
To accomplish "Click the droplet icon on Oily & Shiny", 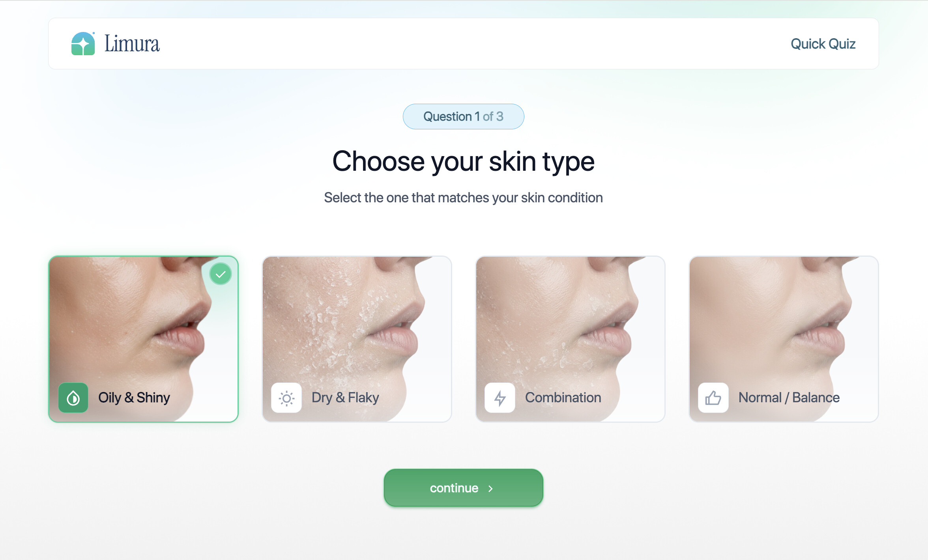I will pyautogui.click(x=73, y=398).
